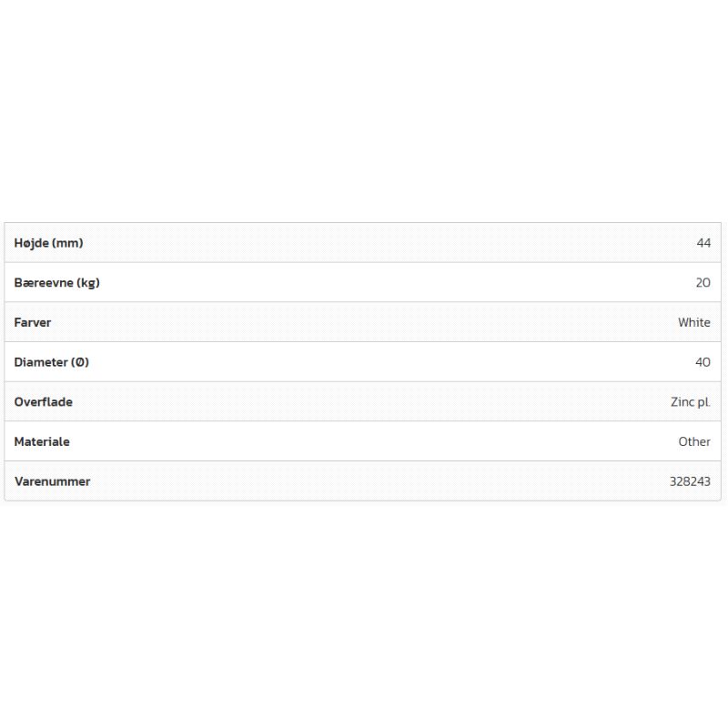
Task: Click the (Ø) symbol beside Diameter
Action: (80, 362)
